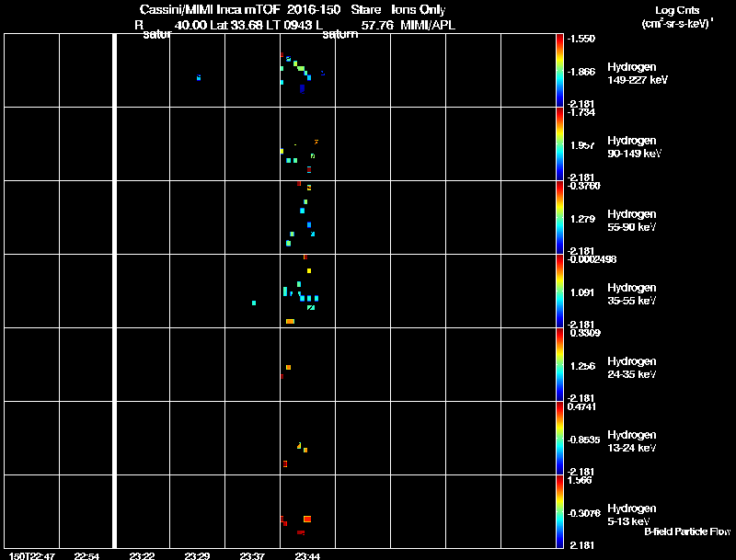
Task: Click the '-1.550' color scale maximum
Action: click(581, 39)
